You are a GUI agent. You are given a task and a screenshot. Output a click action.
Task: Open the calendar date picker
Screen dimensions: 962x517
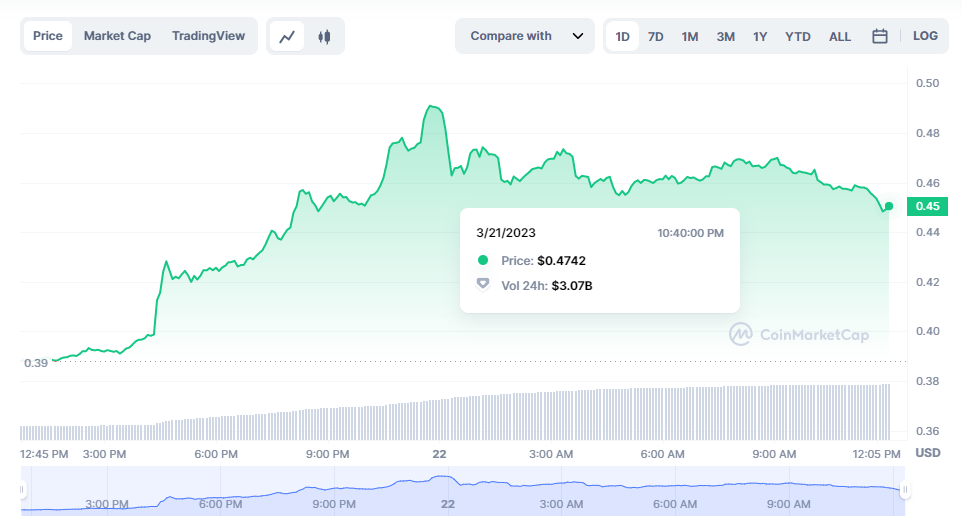tap(880, 36)
